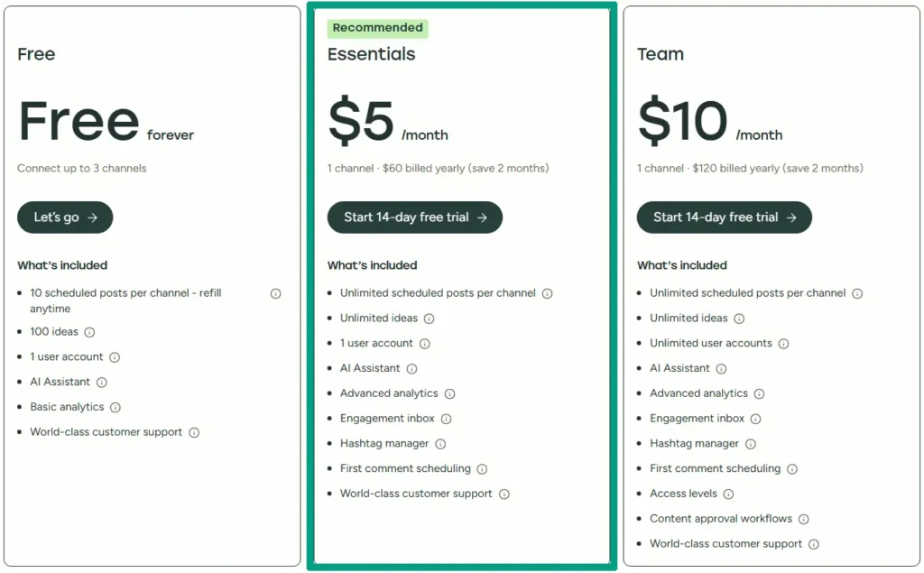Open the 'Unlimited ideas' info icon on Team plan

(740, 318)
